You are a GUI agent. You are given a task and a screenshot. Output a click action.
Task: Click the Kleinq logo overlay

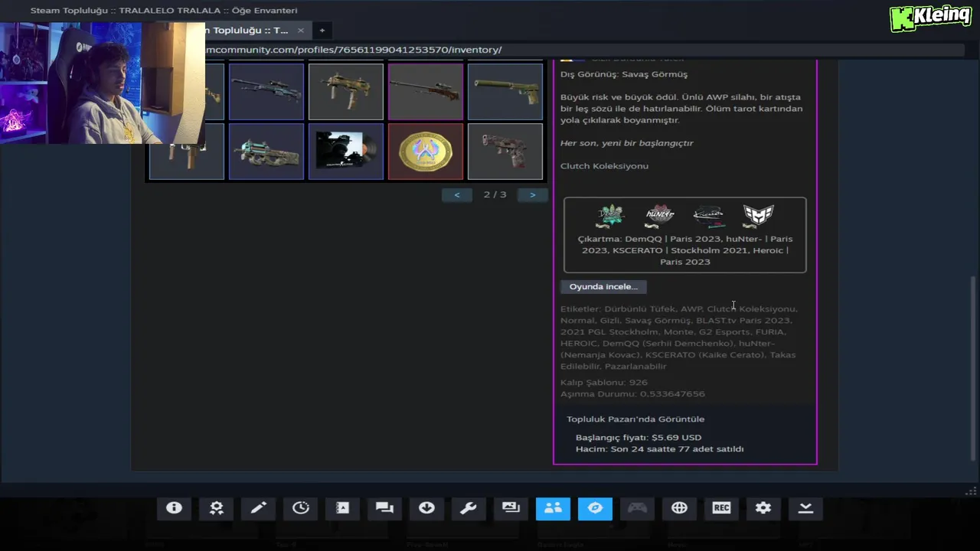click(x=931, y=18)
